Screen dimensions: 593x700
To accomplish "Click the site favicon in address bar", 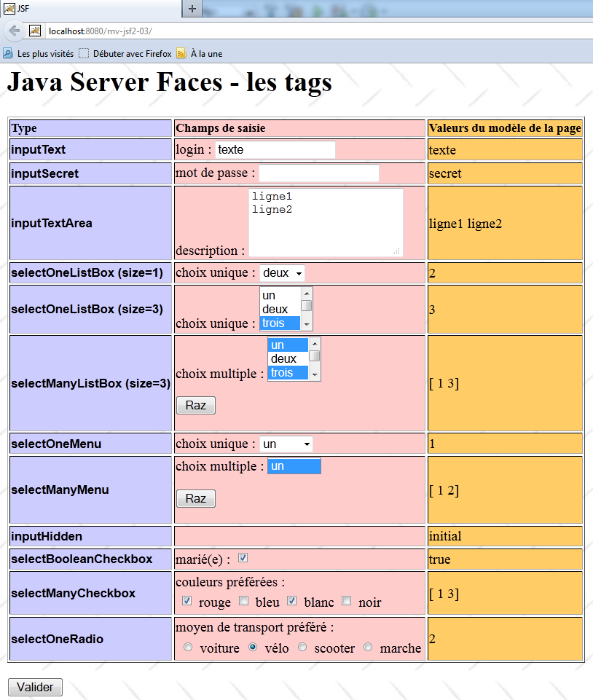I will [x=34, y=31].
